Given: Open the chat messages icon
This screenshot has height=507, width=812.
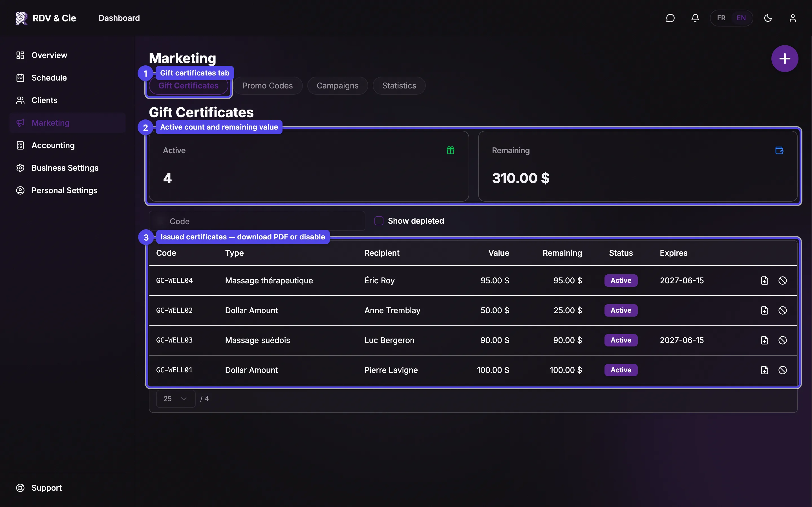Looking at the screenshot, I should (670, 18).
